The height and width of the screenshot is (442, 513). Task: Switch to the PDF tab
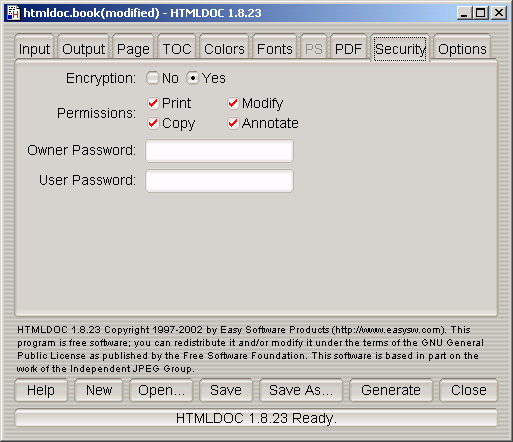click(x=348, y=48)
